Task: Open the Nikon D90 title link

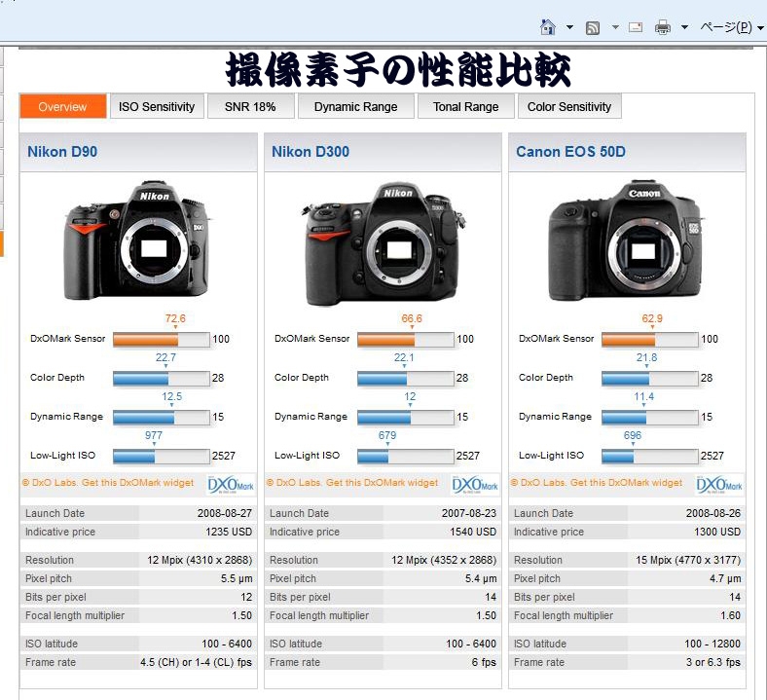Action: coord(62,152)
